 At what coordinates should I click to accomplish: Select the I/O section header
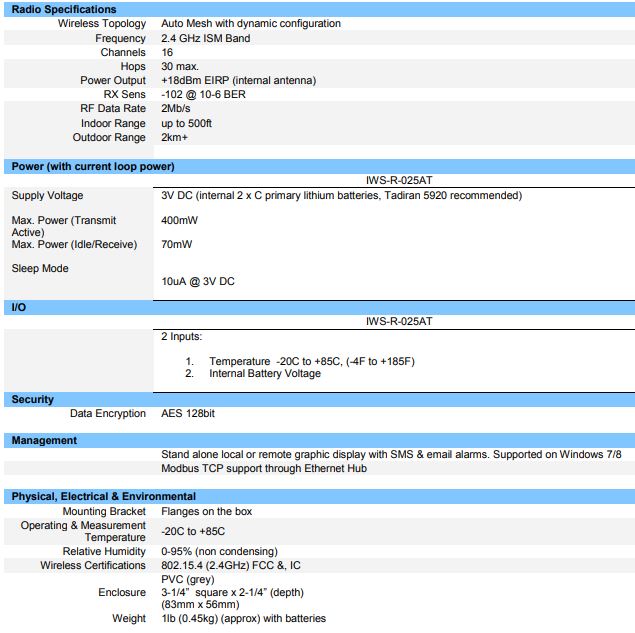click(x=18, y=308)
